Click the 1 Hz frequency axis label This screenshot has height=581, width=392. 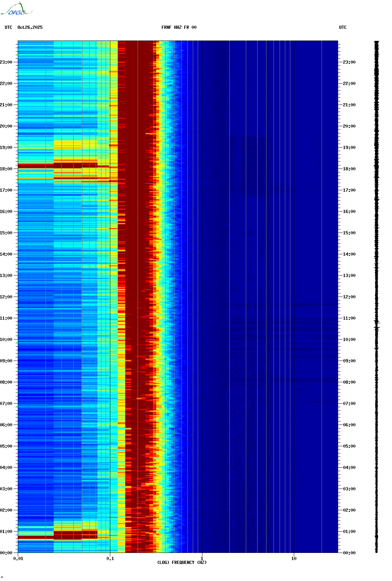pos(202,559)
